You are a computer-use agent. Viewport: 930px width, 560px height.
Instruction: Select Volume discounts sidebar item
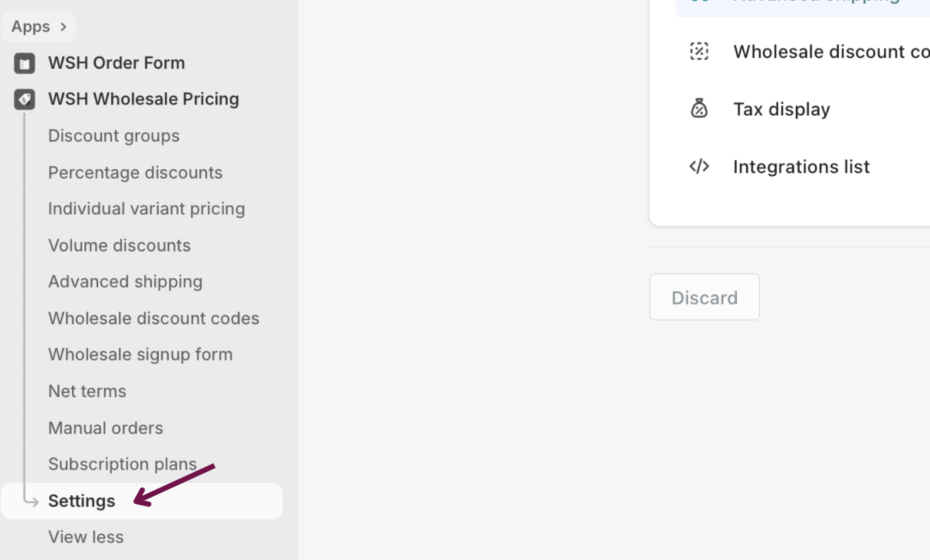120,245
